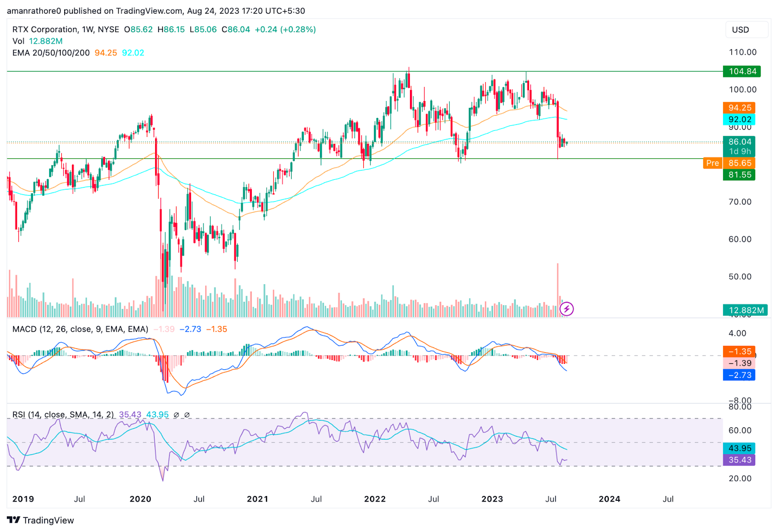Click the 70.00 price scale label
The height and width of the screenshot is (532, 778).
pos(740,202)
